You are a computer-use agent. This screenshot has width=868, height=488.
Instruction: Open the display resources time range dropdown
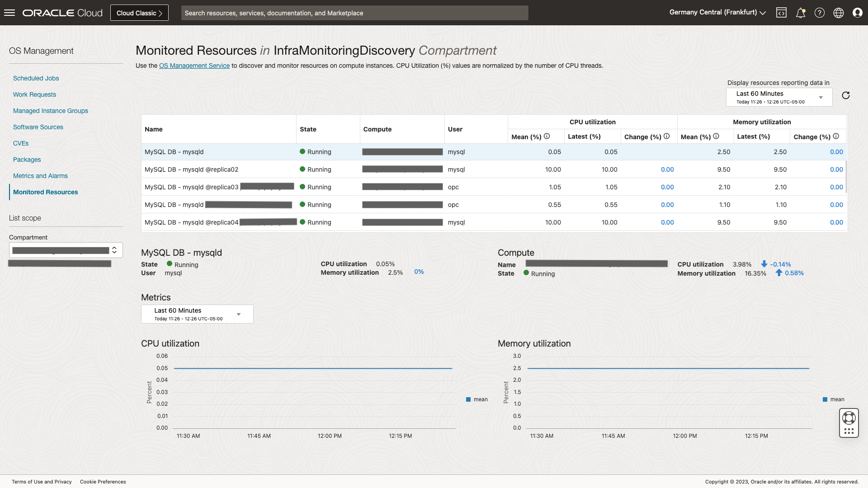[x=779, y=97]
